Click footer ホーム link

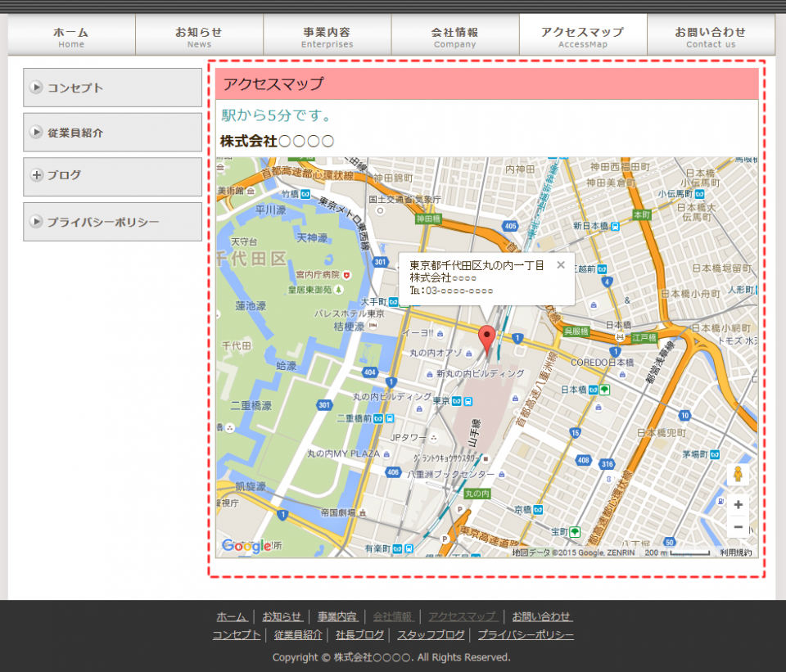(232, 616)
